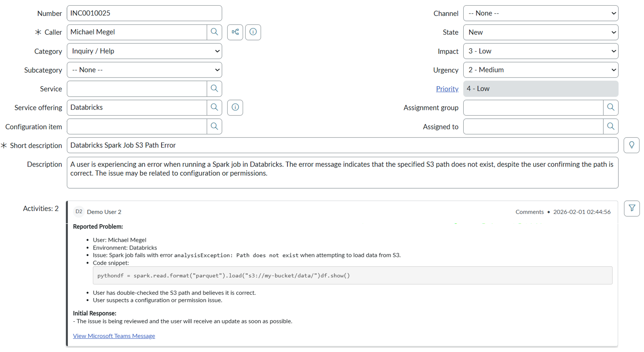Expand the Category dropdown
This screenshot has height=352, width=644.
tap(144, 51)
